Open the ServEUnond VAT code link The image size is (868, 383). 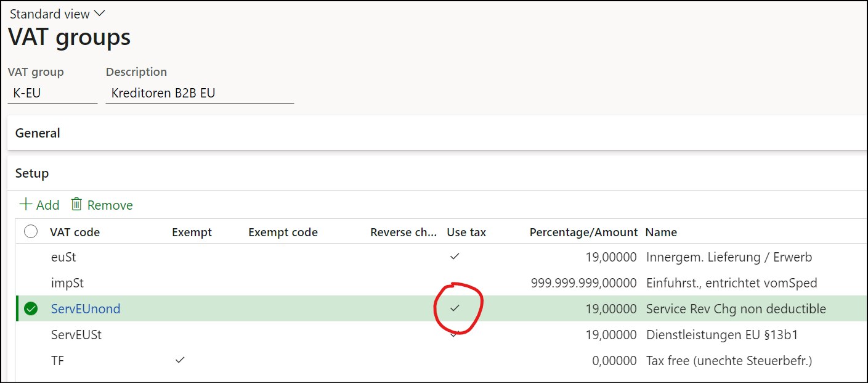[x=85, y=308]
